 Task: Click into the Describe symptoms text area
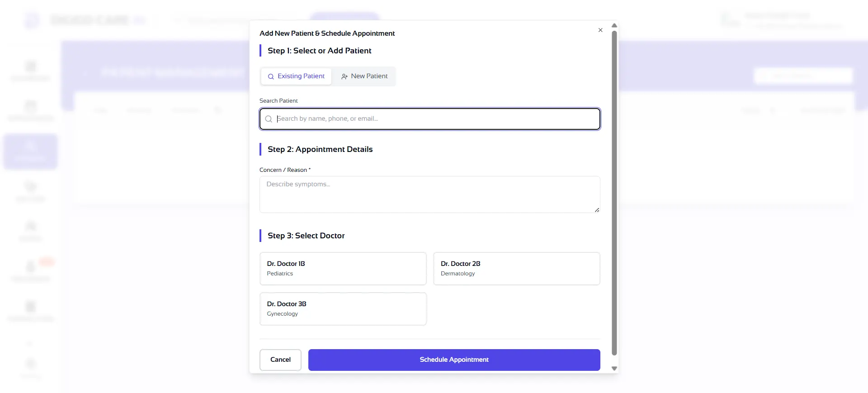pyautogui.click(x=429, y=194)
